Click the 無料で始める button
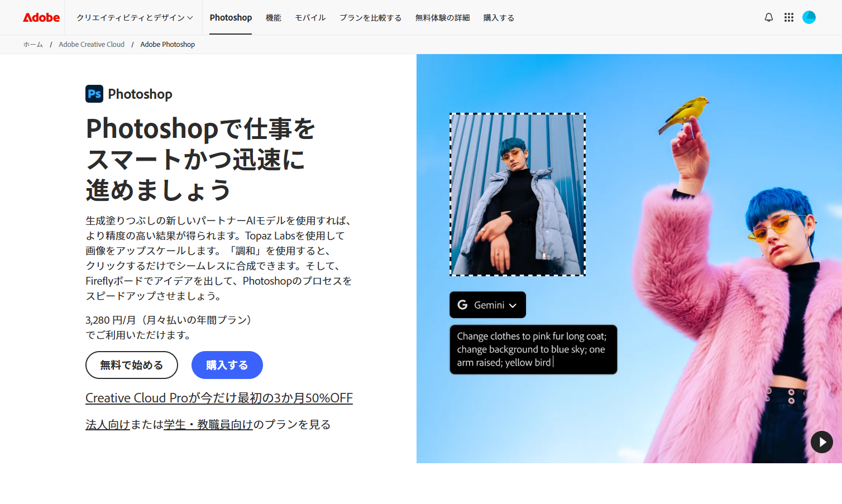 pyautogui.click(x=132, y=365)
